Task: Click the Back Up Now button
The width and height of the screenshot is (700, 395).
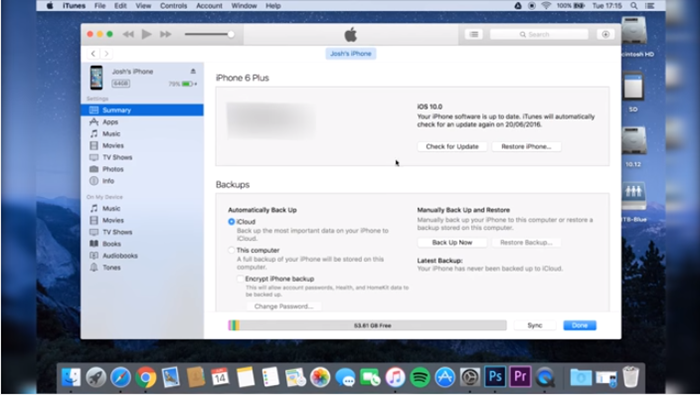Action: [452, 242]
